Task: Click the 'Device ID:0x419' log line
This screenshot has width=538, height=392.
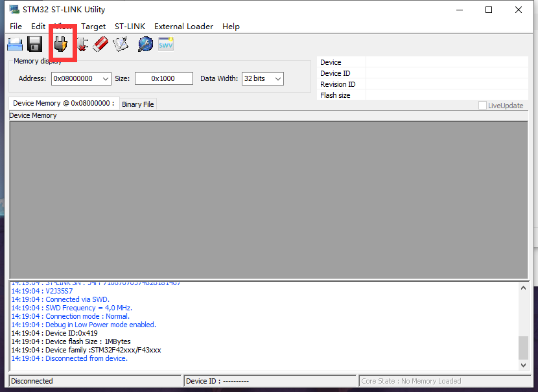Action: 54,333
